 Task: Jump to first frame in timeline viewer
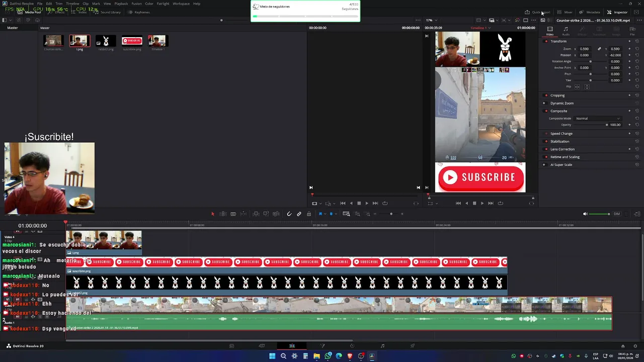(458, 203)
